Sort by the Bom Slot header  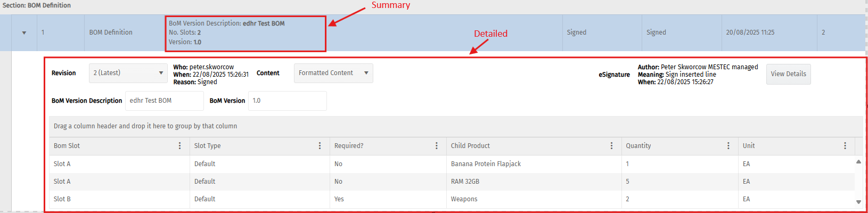[67, 146]
